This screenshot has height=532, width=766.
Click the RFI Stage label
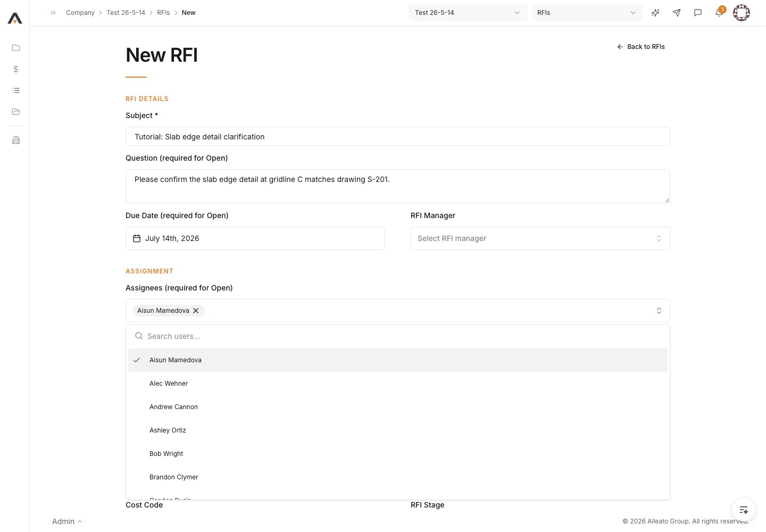(x=427, y=505)
